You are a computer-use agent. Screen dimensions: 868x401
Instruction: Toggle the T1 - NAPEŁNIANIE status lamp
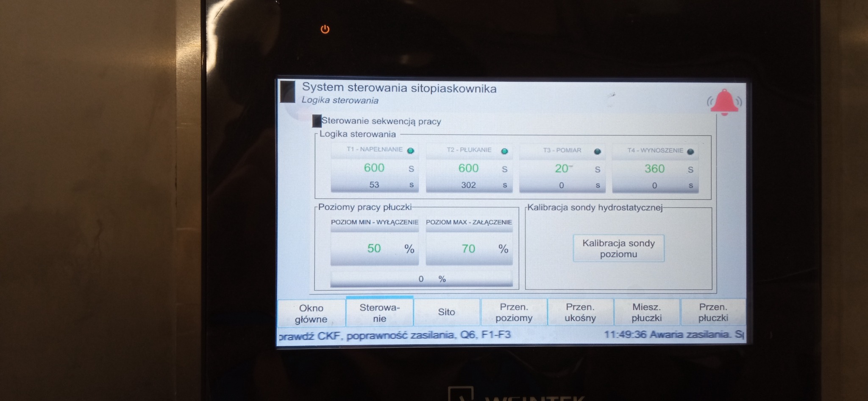(x=410, y=150)
